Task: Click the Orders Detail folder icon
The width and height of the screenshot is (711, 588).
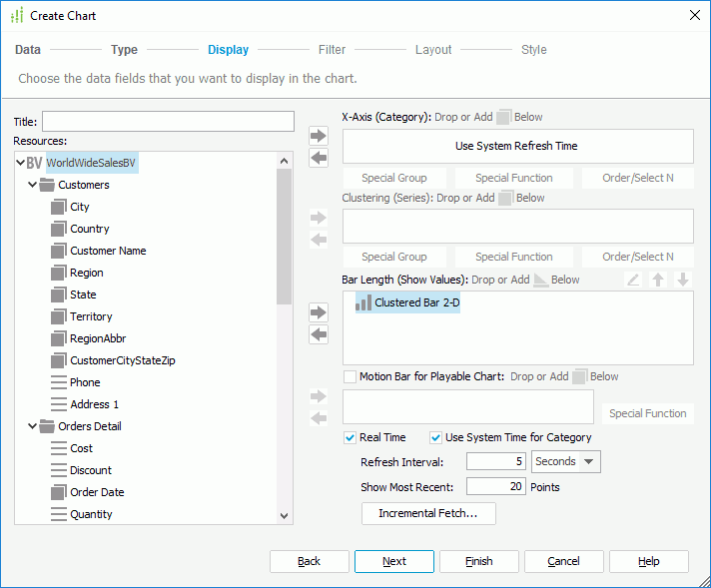Action: click(47, 426)
